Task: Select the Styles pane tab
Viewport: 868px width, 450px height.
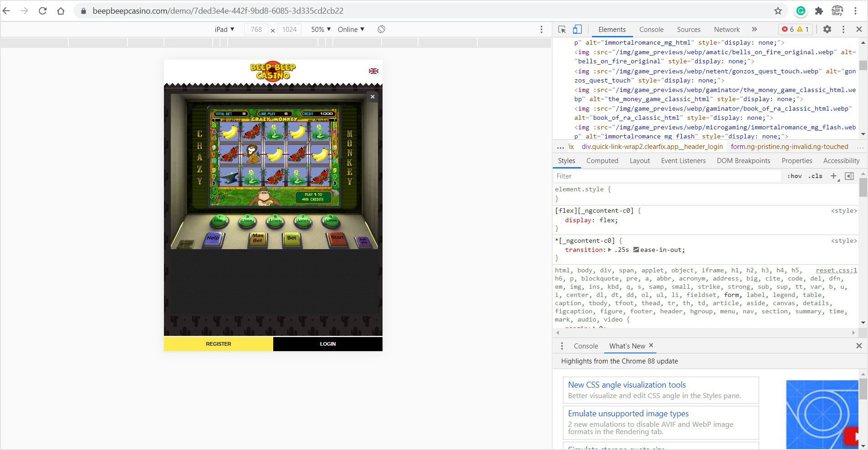Action: (567, 161)
